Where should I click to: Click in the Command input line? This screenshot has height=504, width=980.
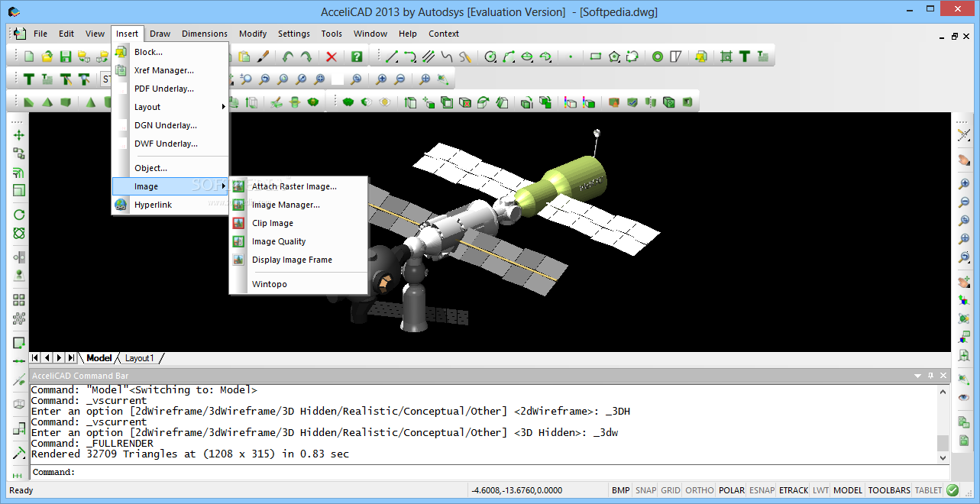tap(489, 472)
